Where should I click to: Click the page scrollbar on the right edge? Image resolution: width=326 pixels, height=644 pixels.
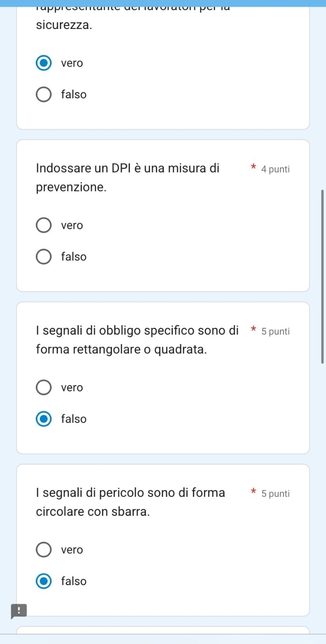(323, 276)
